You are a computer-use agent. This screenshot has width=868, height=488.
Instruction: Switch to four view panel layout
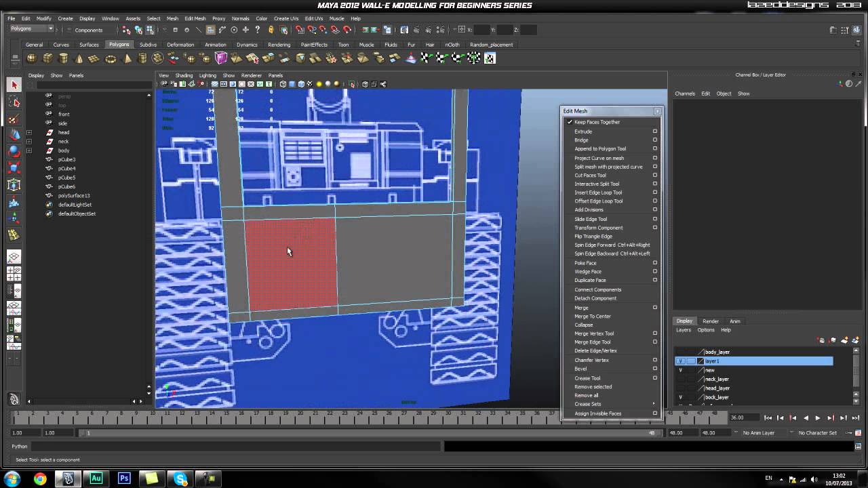point(14,274)
